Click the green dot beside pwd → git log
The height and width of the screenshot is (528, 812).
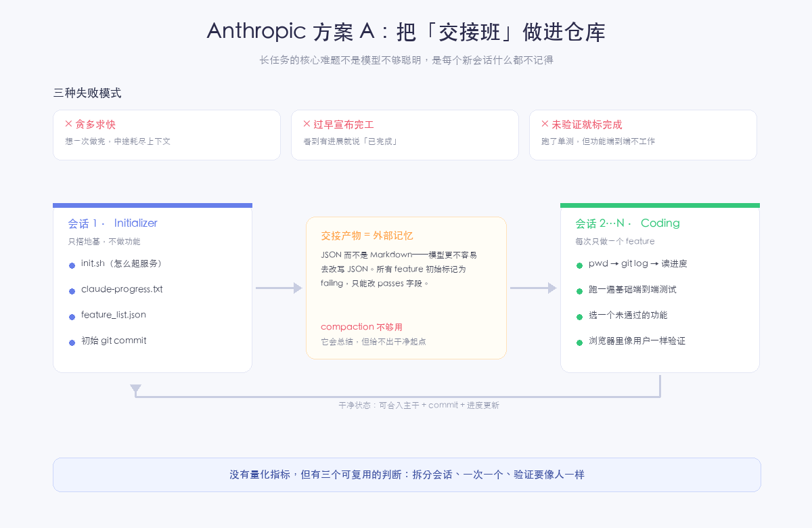(x=579, y=265)
